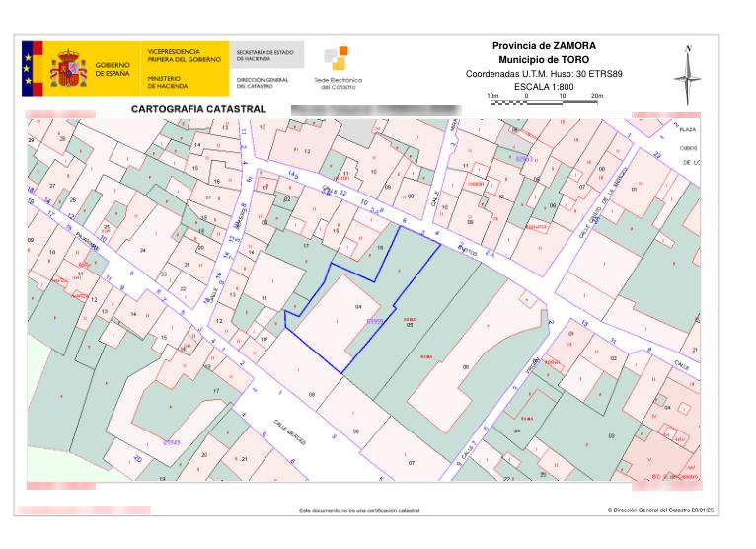Click the Spanish coat of arms emblem

click(x=68, y=69)
